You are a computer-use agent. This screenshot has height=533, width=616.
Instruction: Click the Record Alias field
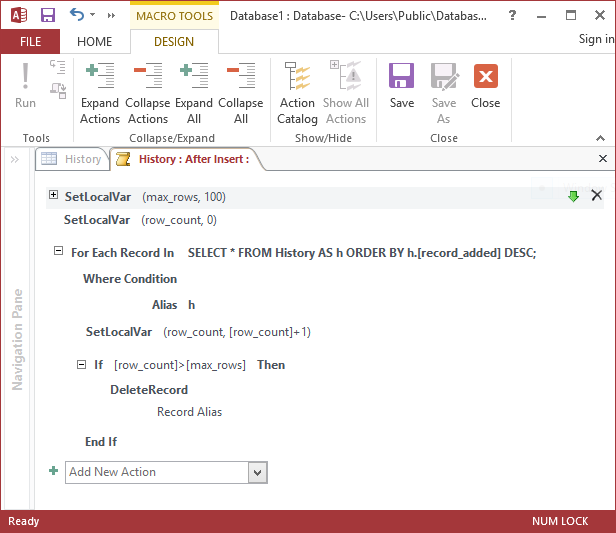[x=189, y=412]
